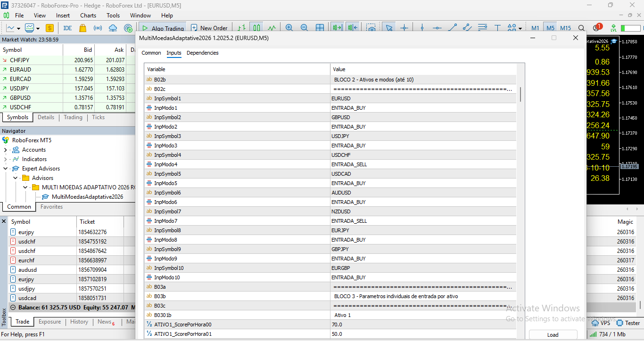Toggle the Algo Trading button

click(163, 28)
